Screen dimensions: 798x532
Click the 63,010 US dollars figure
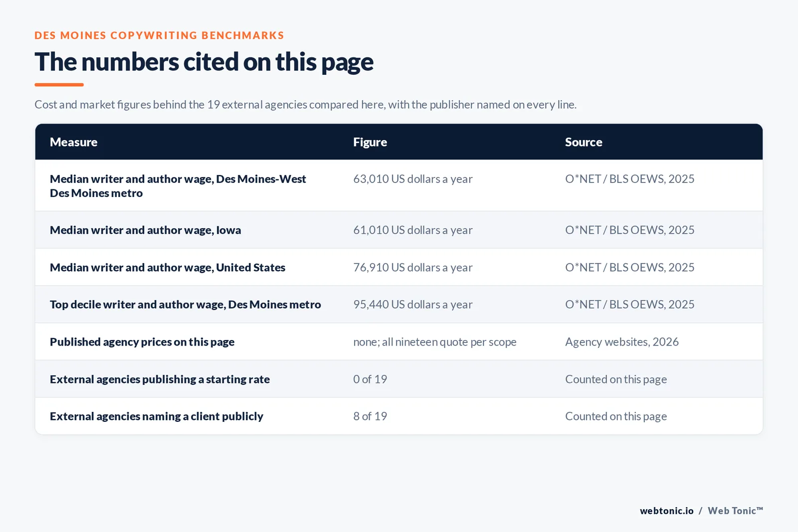[x=413, y=179]
